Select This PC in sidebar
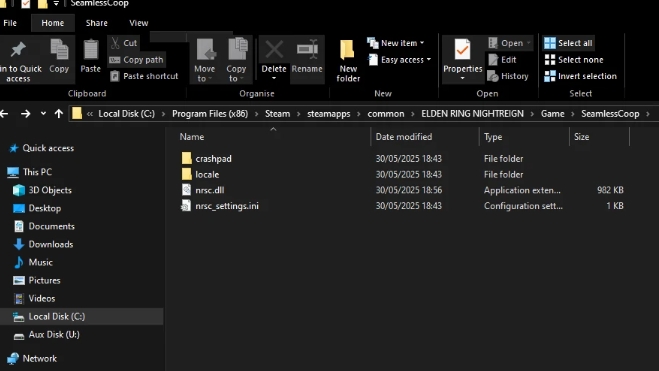Screen dimensions: 659x371 coord(37,172)
